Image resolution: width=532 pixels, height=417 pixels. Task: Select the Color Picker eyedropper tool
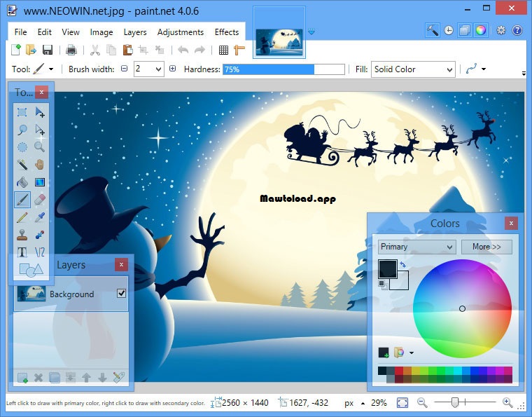[40, 217]
